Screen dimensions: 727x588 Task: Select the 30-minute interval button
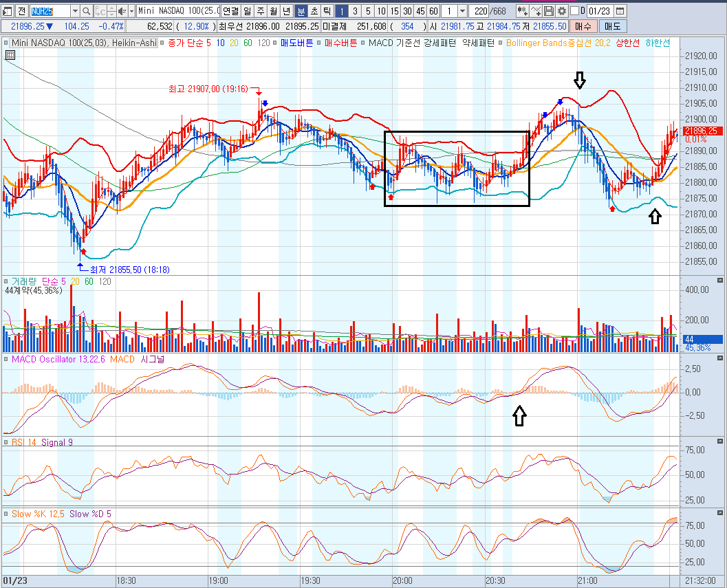pos(408,11)
